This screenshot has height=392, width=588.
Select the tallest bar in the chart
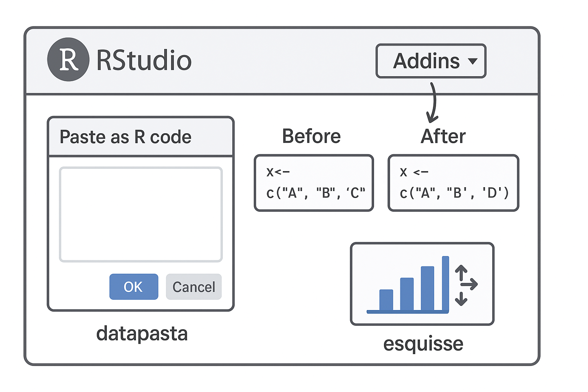[x=446, y=284]
